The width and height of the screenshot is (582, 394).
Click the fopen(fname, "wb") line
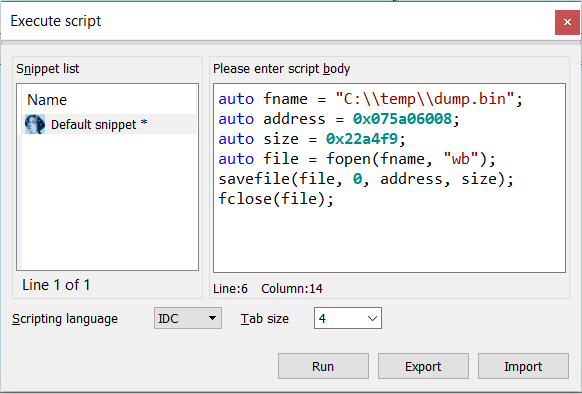pyautogui.click(x=357, y=159)
